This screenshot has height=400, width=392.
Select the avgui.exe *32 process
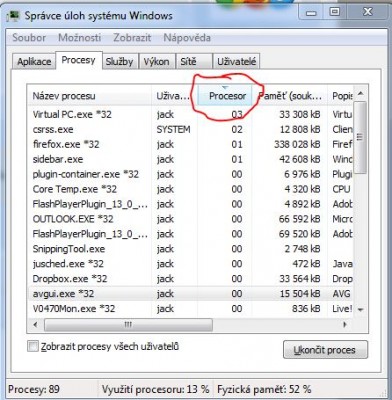(x=190, y=294)
